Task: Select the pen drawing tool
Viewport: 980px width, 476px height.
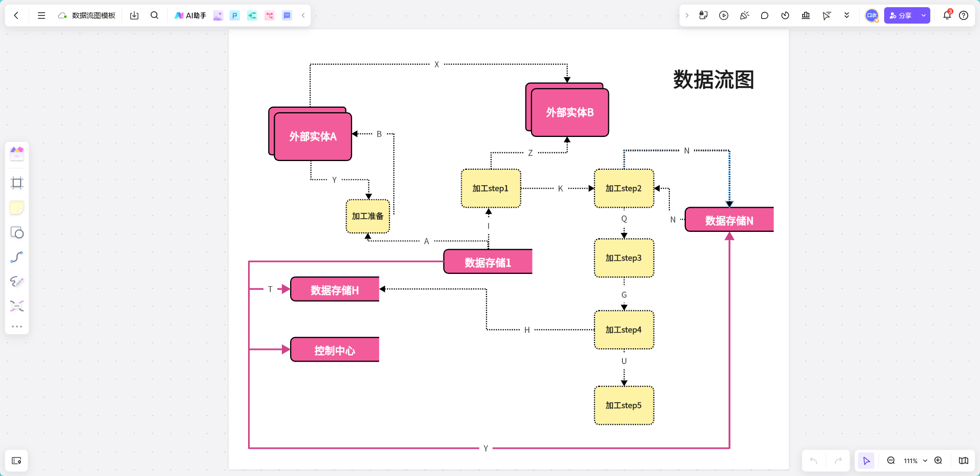Action: tap(17, 282)
